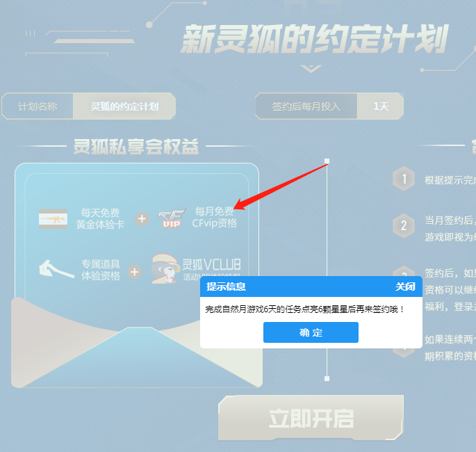The image size is (476, 452).
Task: Click the axe exclusive item icon
Action: pyautogui.click(x=56, y=268)
